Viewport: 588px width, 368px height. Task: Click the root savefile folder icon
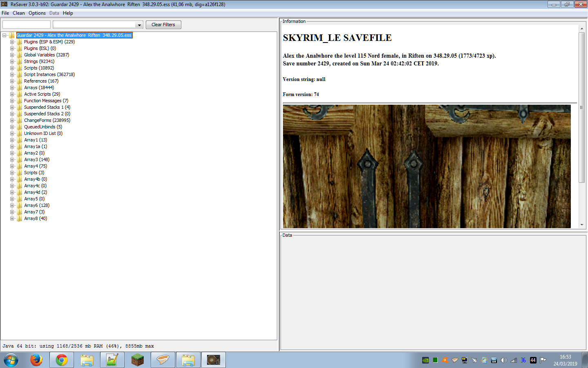(12, 35)
